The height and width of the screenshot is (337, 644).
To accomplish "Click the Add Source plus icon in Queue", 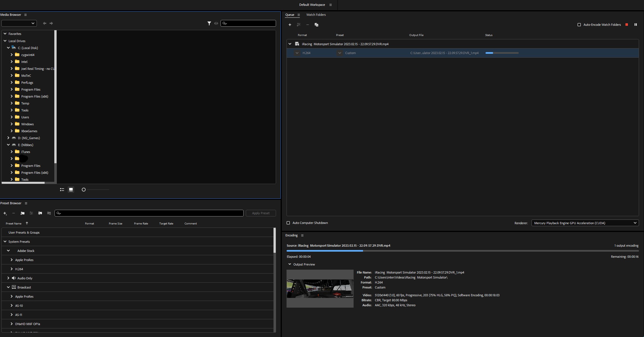I will pyautogui.click(x=290, y=25).
